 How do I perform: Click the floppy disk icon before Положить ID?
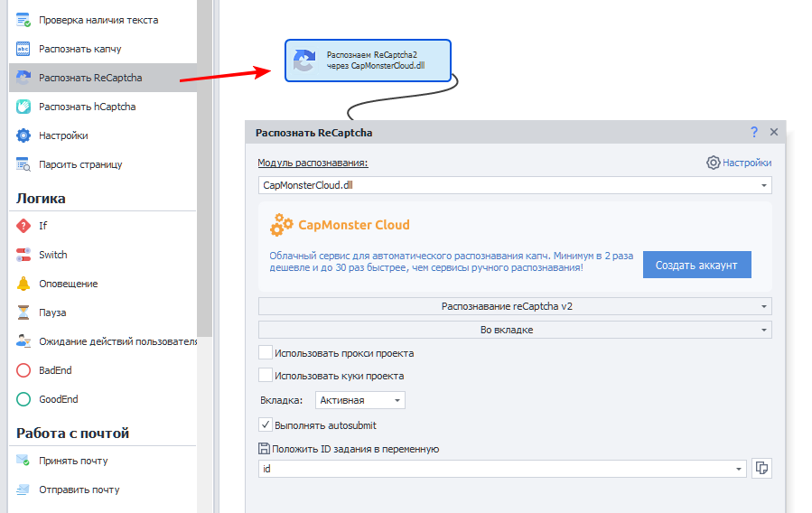pos(264,449)
